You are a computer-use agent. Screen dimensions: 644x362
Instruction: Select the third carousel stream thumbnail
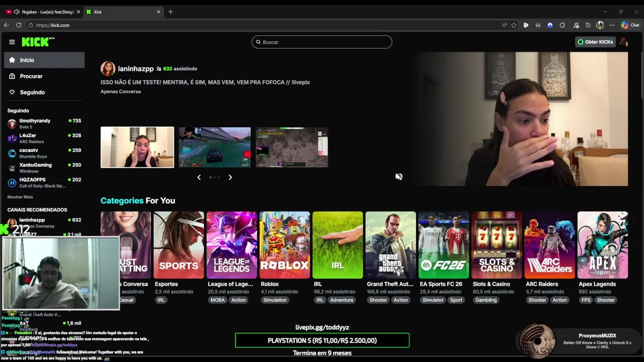pos(292,147)
